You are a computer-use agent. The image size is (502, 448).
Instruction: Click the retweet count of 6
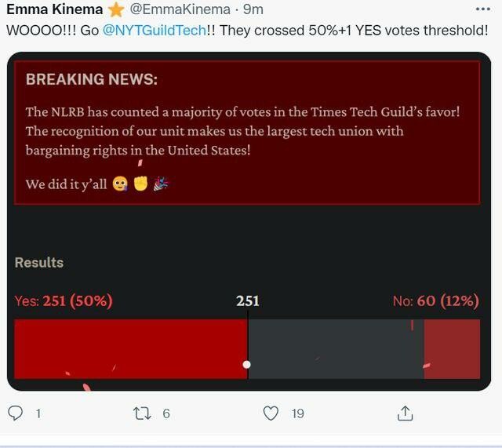166,413
